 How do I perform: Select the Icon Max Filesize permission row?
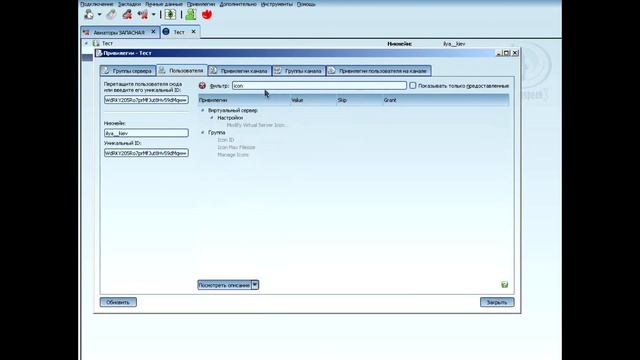(x=236, y=147)
